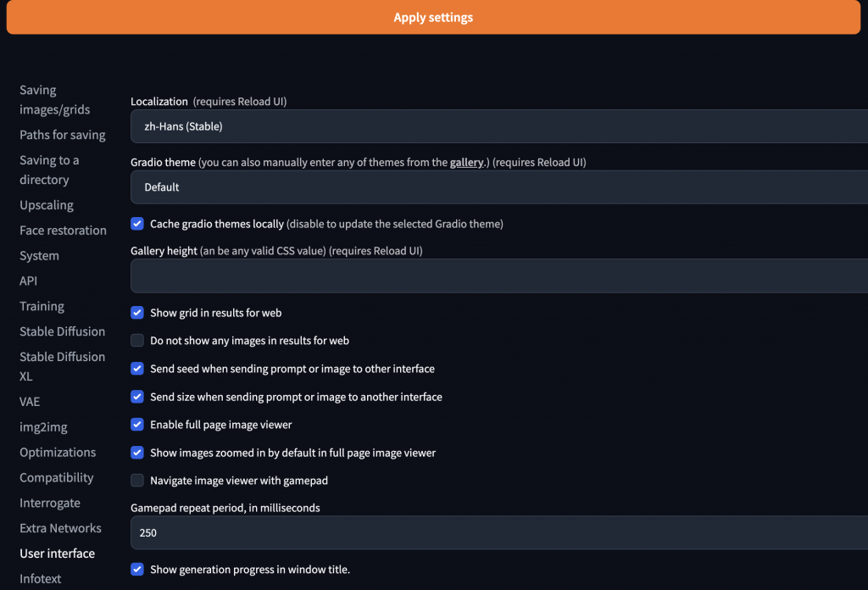Disable Enable full page image viewer

pyautogui.click(x=137, y=425)
